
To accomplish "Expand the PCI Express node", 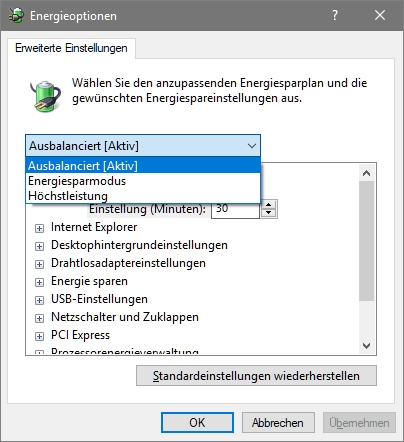I will pyautogui.click(x=39, y=336).
